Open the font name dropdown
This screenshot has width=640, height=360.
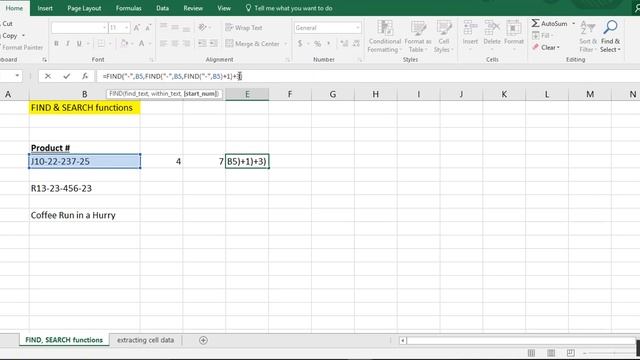pos(104,27)
